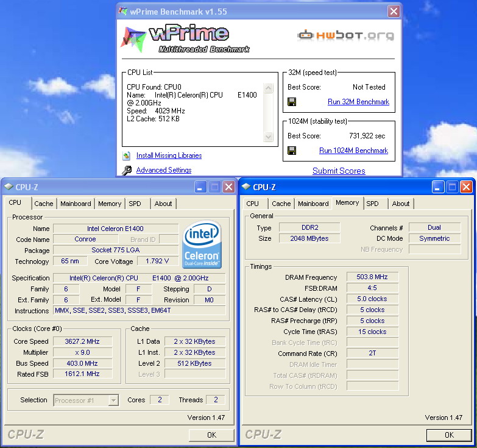Click the Command Rate 2T value

(x=372, y=353)
